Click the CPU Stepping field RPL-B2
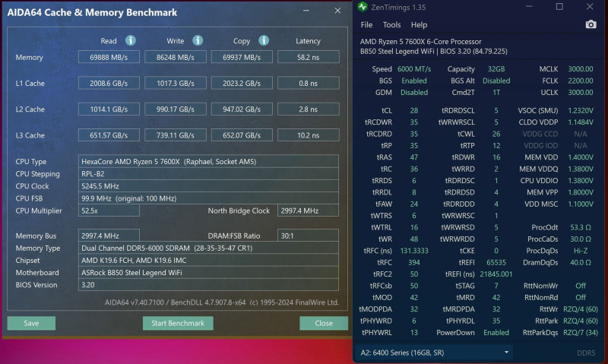The height and width of the screenshot is (364, 608). [208, 174]
